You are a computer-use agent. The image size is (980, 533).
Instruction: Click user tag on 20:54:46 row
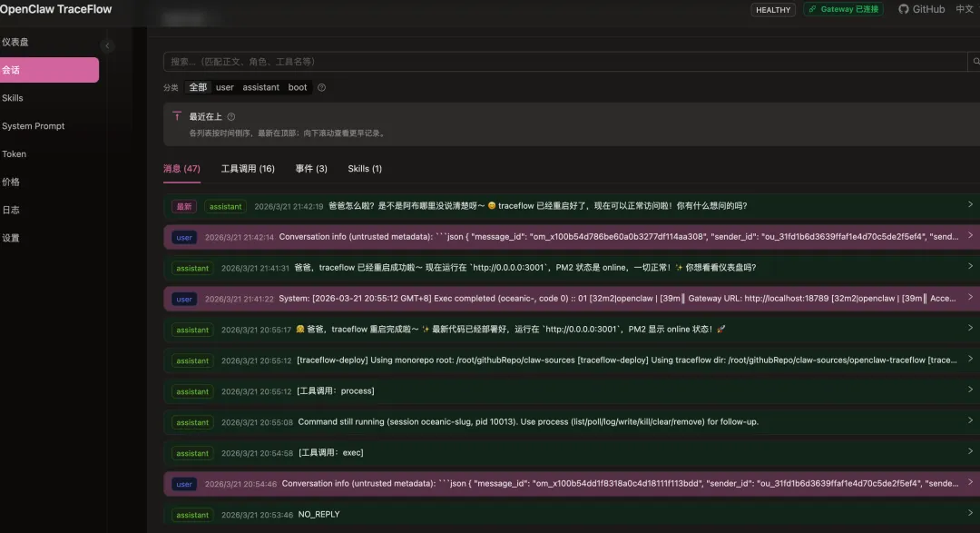(x=183, y=484)
